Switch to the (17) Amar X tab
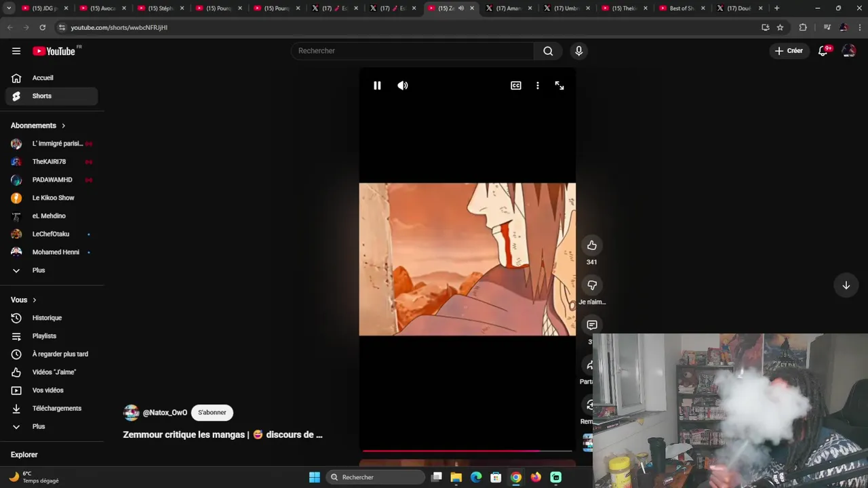 (509, 8)
